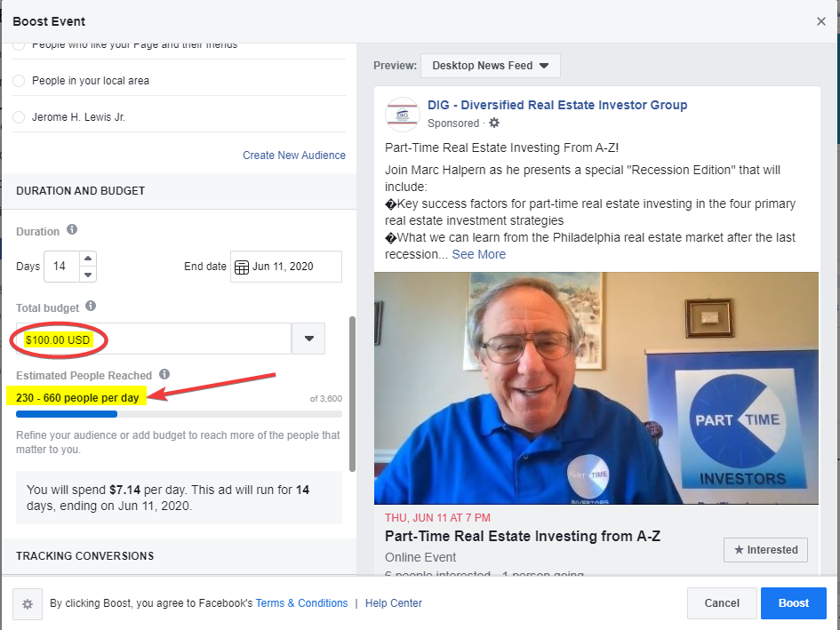Close the Boost Event dialog
The height and width of the screenshot is (630, 840).
pos(820,21)
